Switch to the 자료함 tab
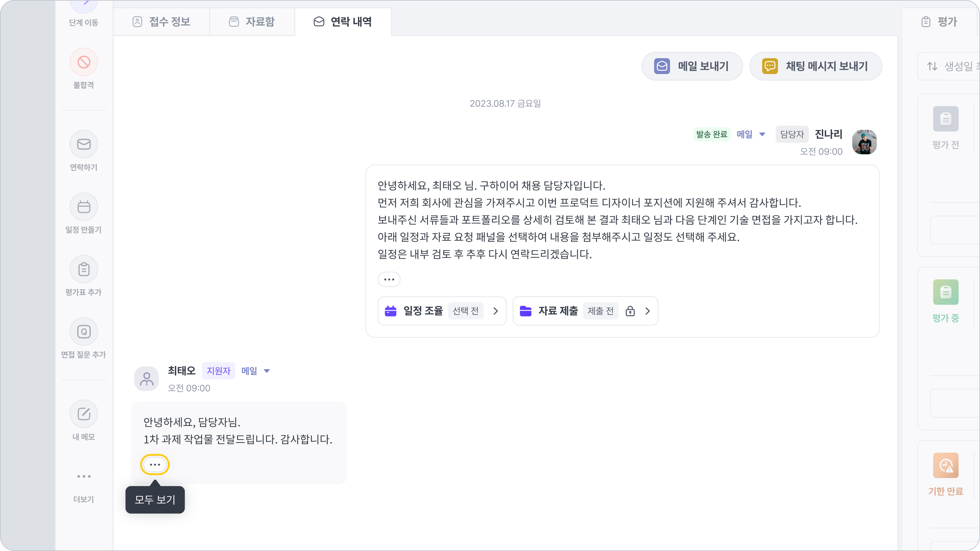980x551 pixels. click(252, 22)
